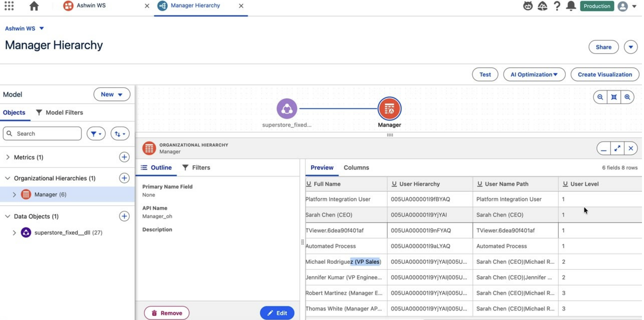This screenshot has height=320, width=644.
Task: Click the User Name Path column header
Action: pos(516,184)
